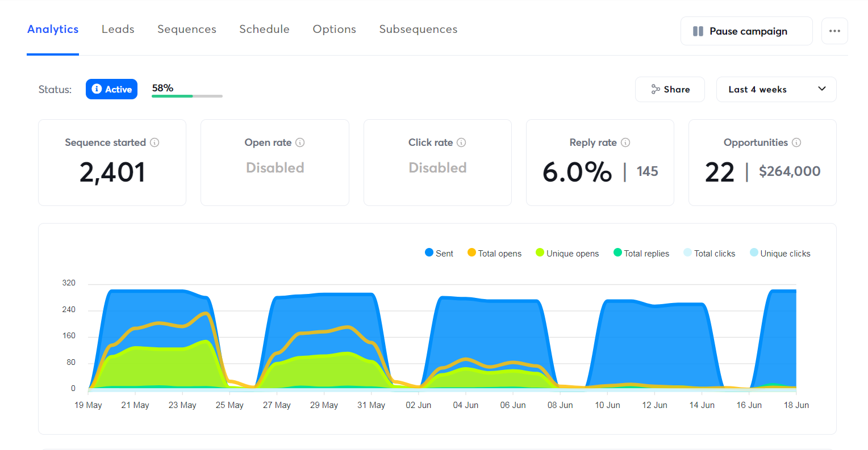Viewport: 868px width, 450px height.
Task: Toggle the Sent series in the chart legend
Action: click(x=439, y=253)
